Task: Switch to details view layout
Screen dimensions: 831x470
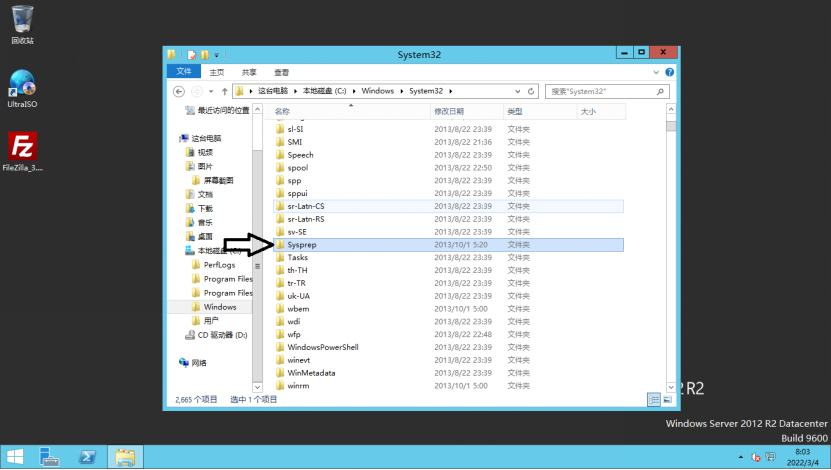Action: pos(654,400)
